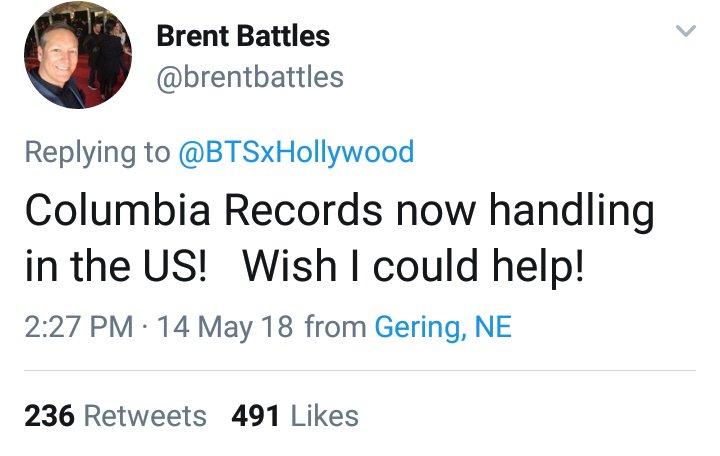
Task: Click the 491 likes count number
Action: point(255,415)
